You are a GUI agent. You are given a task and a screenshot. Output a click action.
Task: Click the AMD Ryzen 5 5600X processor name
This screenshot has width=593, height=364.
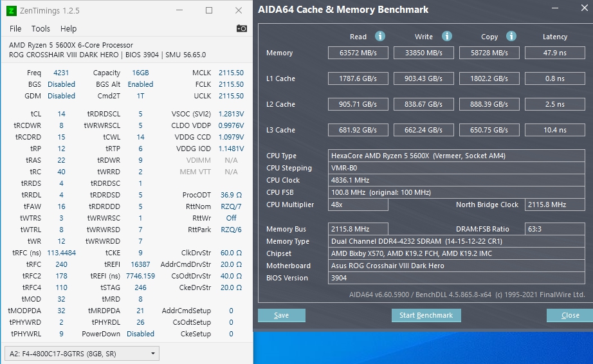[71, 45]
